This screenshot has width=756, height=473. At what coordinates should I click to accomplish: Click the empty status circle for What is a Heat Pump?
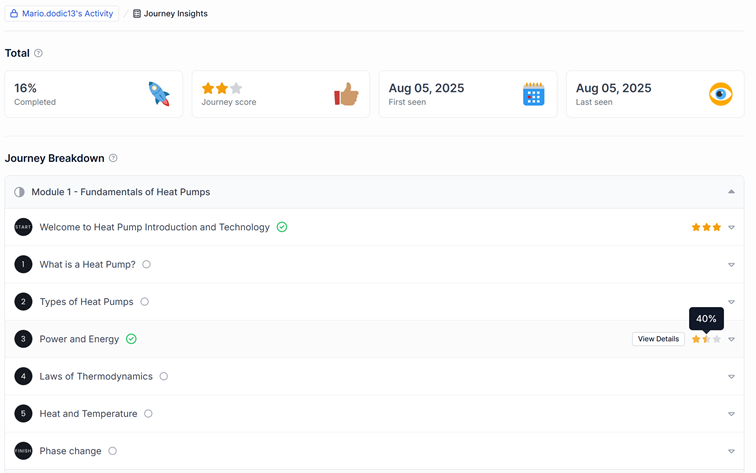(x=147, y=264)
